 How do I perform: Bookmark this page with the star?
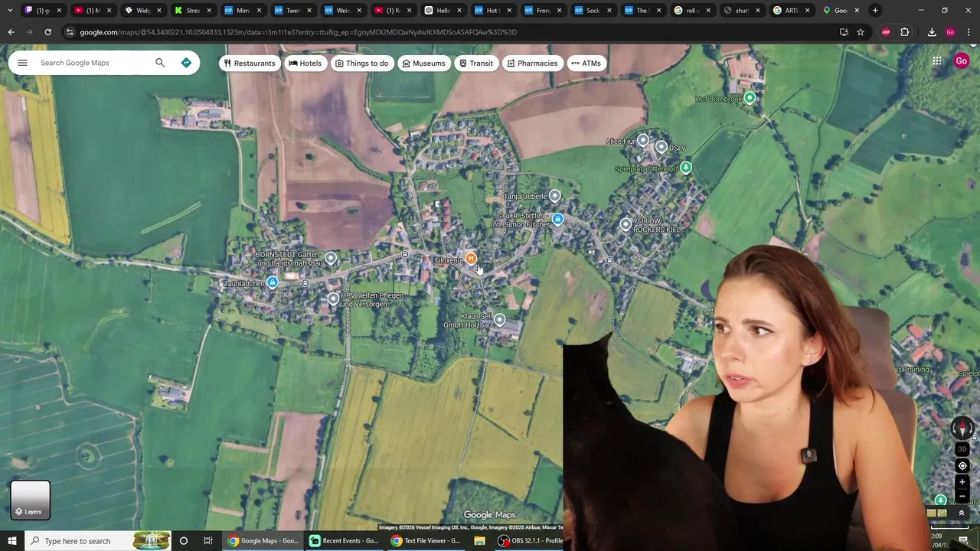pos(861,32)
